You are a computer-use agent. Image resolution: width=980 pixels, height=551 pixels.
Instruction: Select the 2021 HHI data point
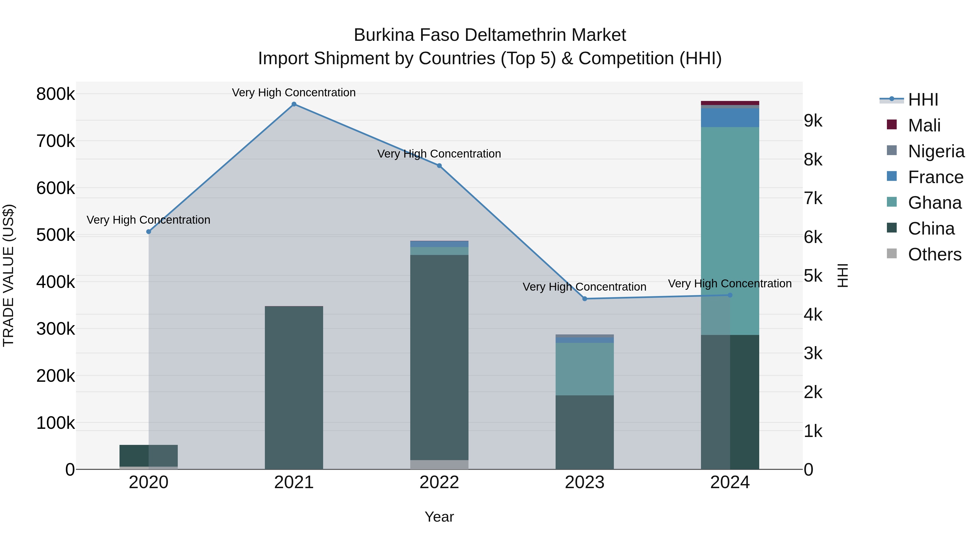pyautogui.click(x=294, y=104)
